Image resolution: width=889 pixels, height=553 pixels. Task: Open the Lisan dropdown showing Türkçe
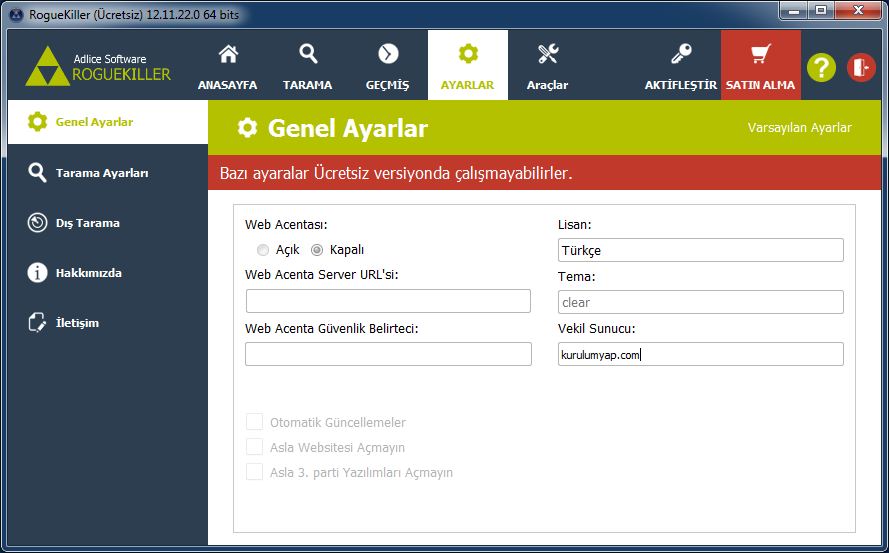coord(701,250)
